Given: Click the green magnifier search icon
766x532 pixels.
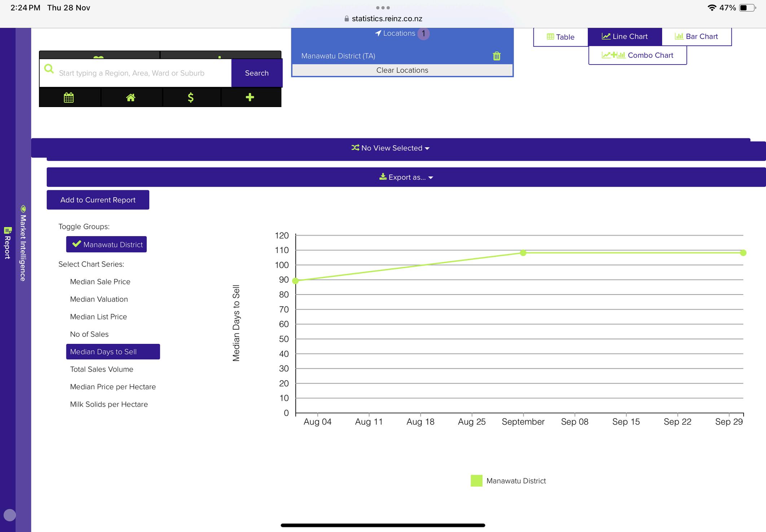Looking at the screenshot, I should coord(49,69).
